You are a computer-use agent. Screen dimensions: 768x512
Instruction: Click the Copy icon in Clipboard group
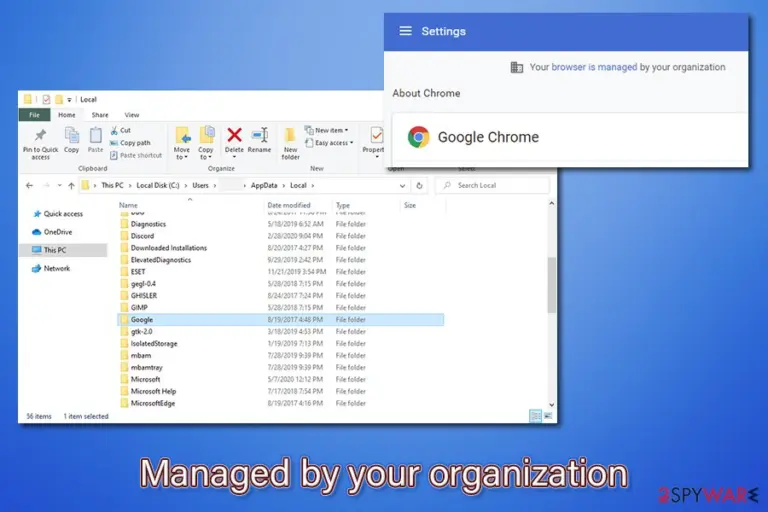pyautogui.click(x=72, y=136)
